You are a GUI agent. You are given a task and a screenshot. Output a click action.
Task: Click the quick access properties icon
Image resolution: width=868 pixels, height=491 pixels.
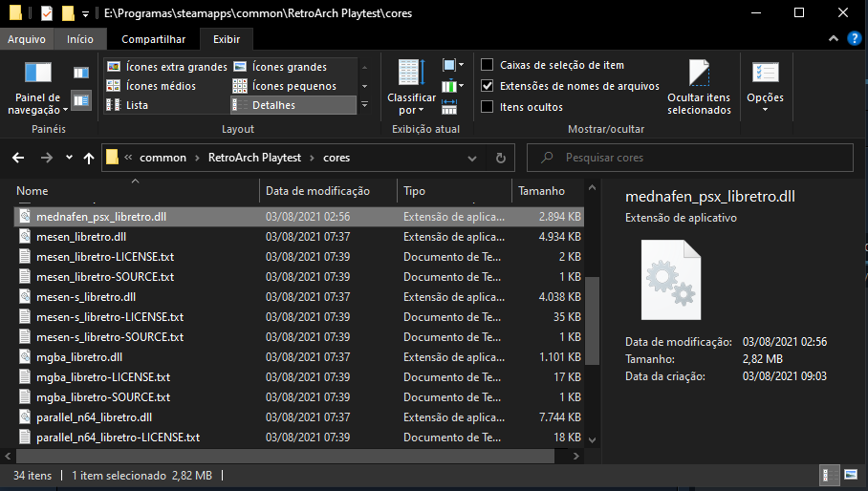[47, 12]
